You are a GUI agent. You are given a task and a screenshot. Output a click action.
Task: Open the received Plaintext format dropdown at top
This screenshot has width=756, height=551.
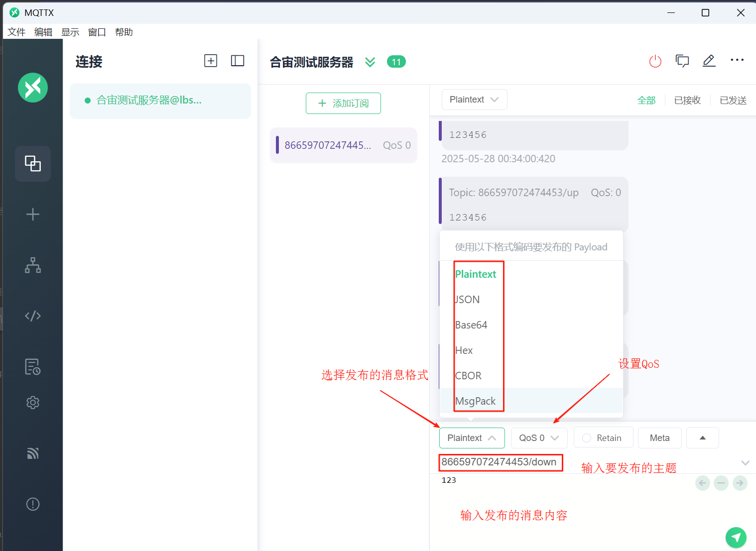tap(474, 100)
